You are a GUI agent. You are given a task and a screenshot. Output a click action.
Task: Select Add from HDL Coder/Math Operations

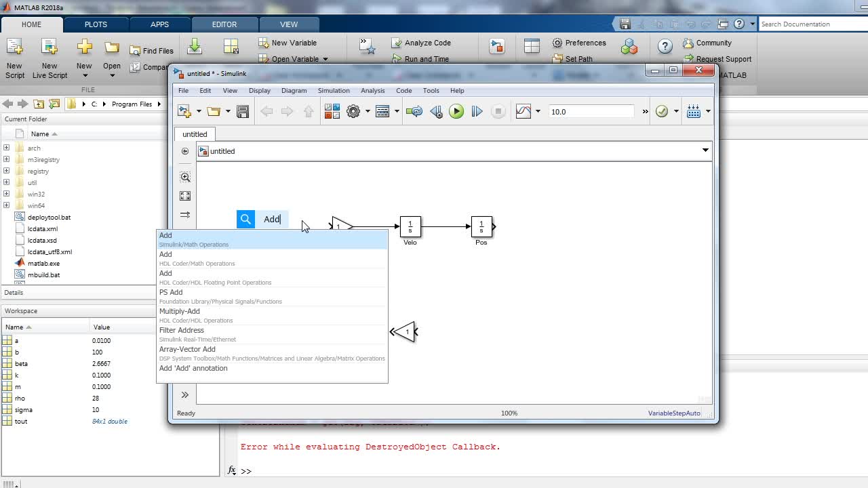(272, 258)
